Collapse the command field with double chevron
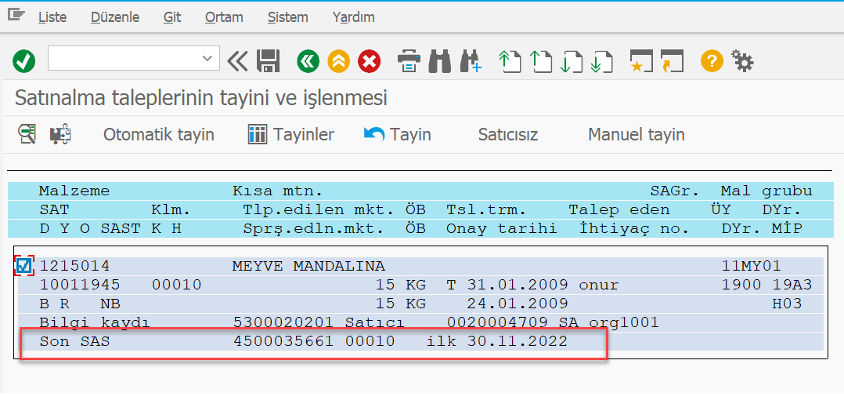 click(237, 61)
